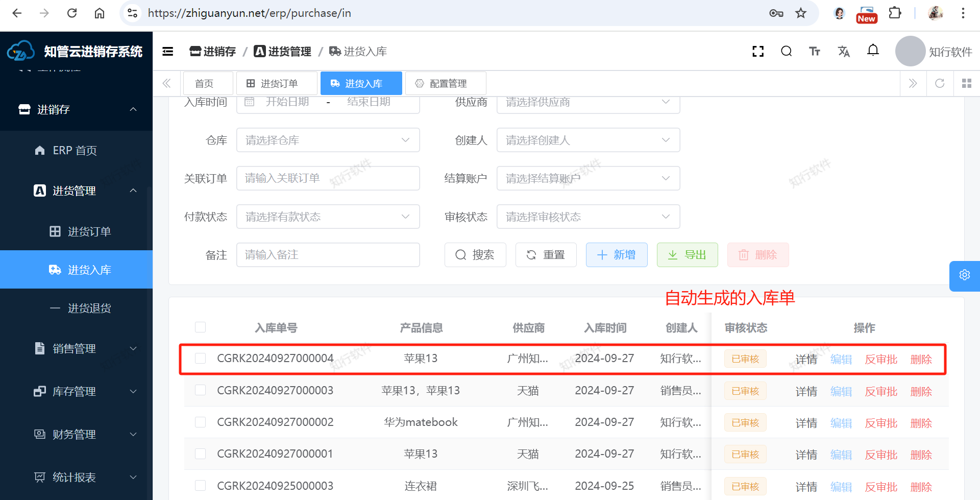Open the header search magnifier icon

coord(786,51)
